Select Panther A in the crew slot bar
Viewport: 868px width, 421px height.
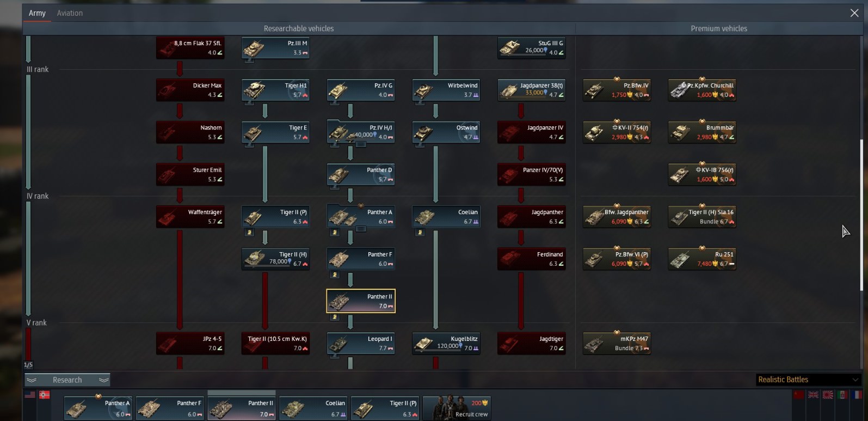click(98, 408)
